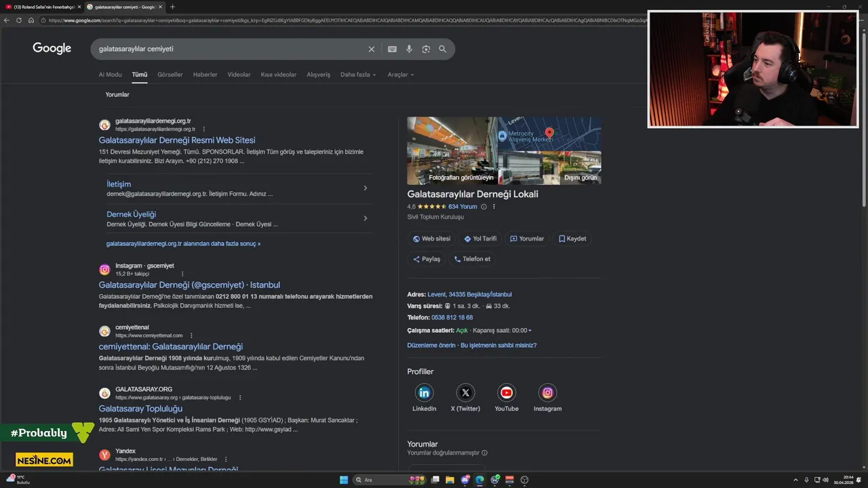Open more options for Yandex result
This screenshot has width=868, height=488.
pos(226,460)
